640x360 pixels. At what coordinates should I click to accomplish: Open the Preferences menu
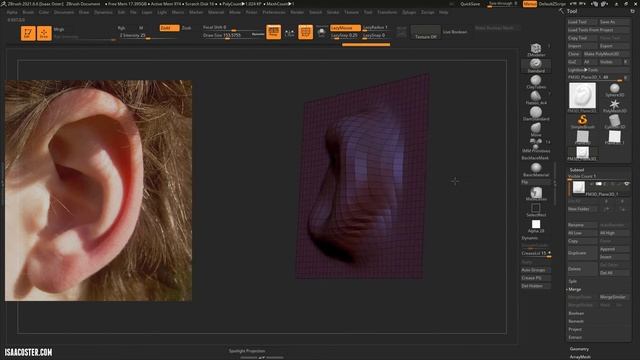pos(274,12)
